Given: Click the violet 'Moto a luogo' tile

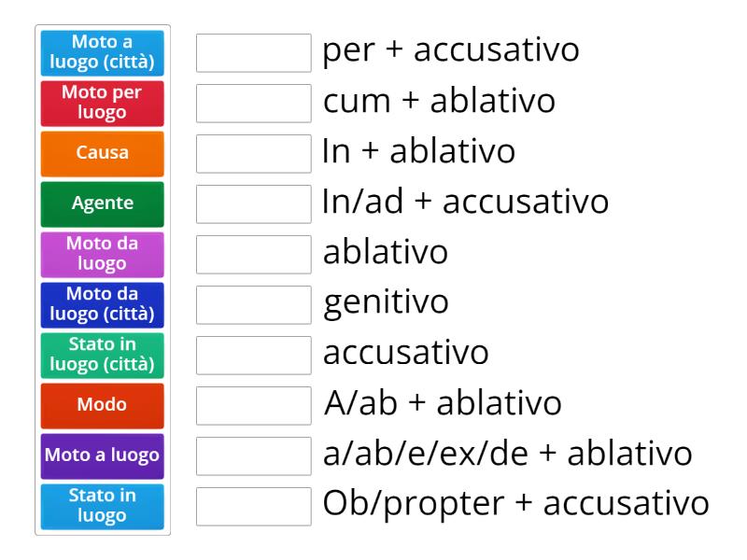Looking at the screenshot, I should (x=102, y=455).
